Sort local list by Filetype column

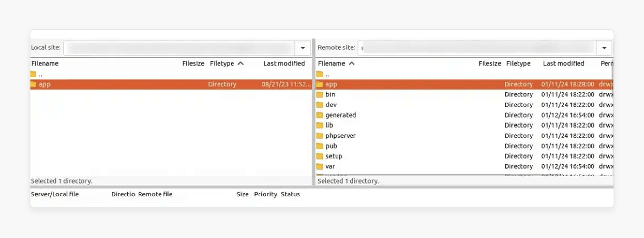click(x=222, y=64)
